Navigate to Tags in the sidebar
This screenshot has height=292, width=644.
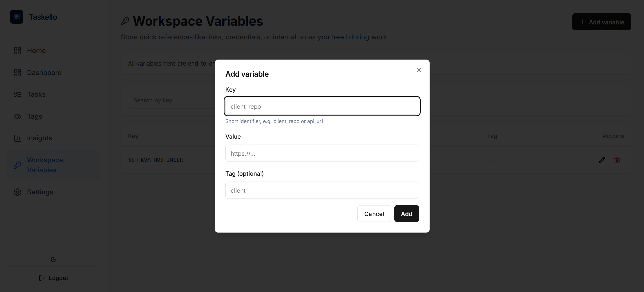34,116
